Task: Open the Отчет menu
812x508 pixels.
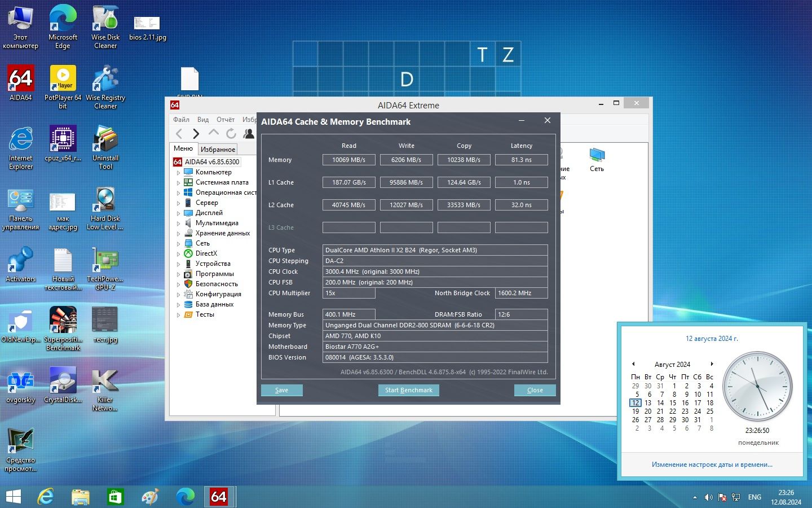Action: [226, 120]
